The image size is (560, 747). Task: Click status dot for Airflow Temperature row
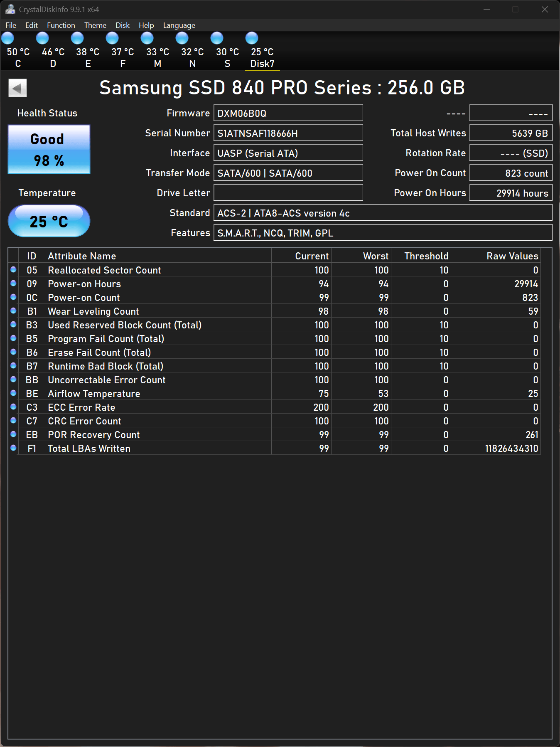click(x=13, y=393)
